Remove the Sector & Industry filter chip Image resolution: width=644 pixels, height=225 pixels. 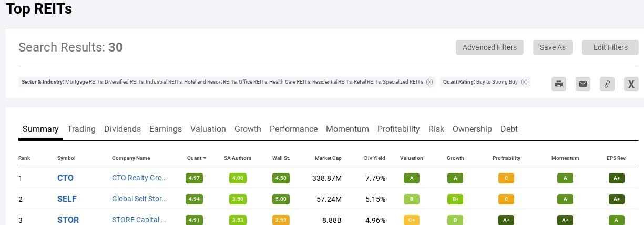430,82
